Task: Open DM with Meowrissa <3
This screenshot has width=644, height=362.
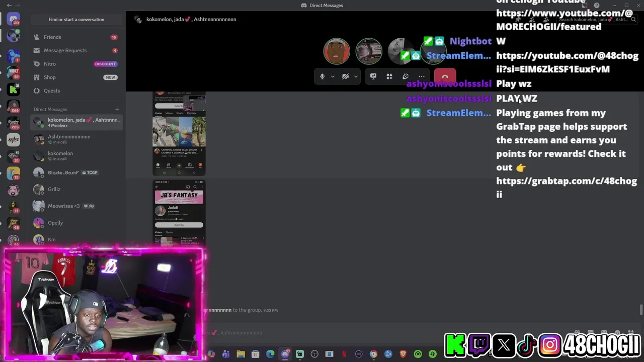Action: (x=76, y=206)
